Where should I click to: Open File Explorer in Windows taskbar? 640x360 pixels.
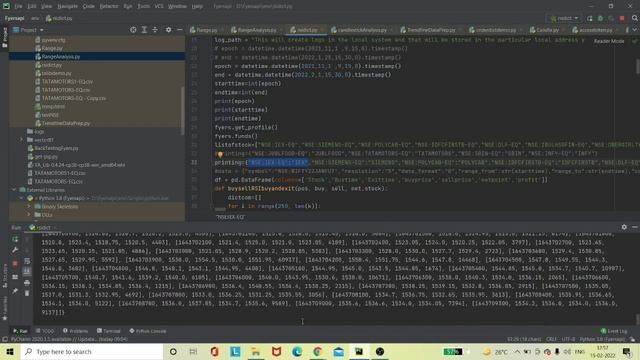point(256,351)
